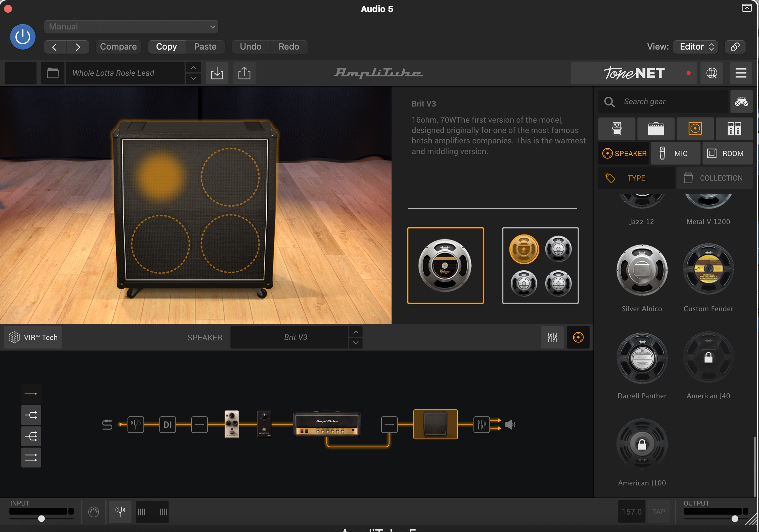Click the export share preset icon

[x=244, y=73]
